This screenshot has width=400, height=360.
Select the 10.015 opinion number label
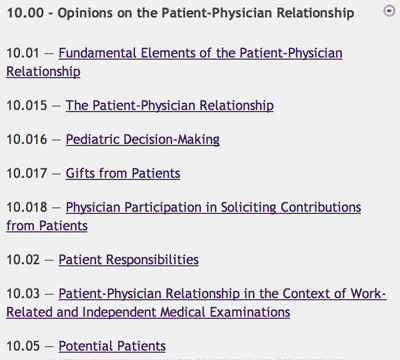click(27, 106)
